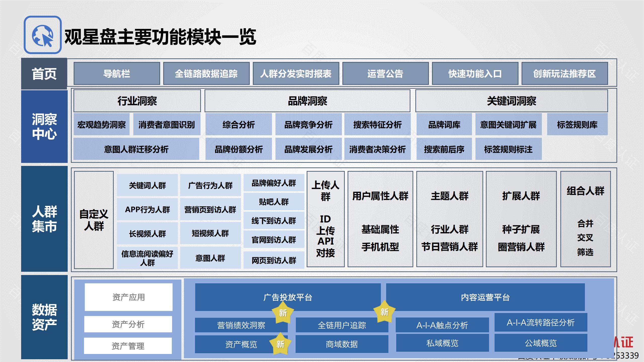
Task: Select the 品牌洞察 header
Action: tap(307, 101)
